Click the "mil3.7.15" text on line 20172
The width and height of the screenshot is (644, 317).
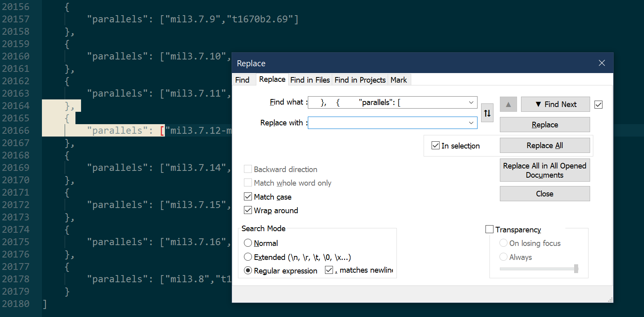196,205
